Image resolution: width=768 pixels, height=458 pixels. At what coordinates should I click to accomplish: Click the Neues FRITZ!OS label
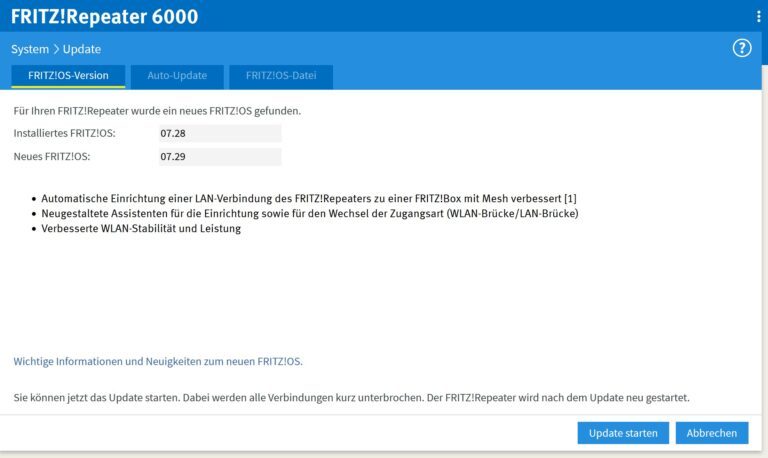click(51, 157)
